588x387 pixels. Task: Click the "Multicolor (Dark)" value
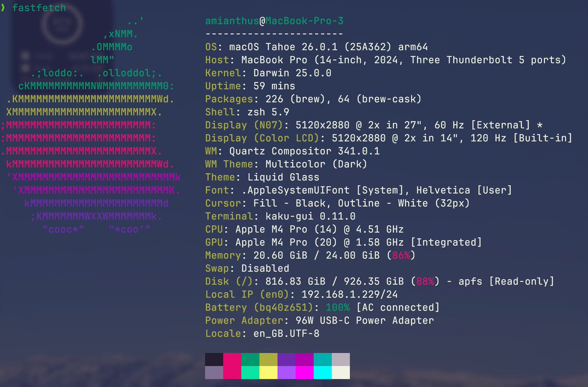(x=317, y=164)
